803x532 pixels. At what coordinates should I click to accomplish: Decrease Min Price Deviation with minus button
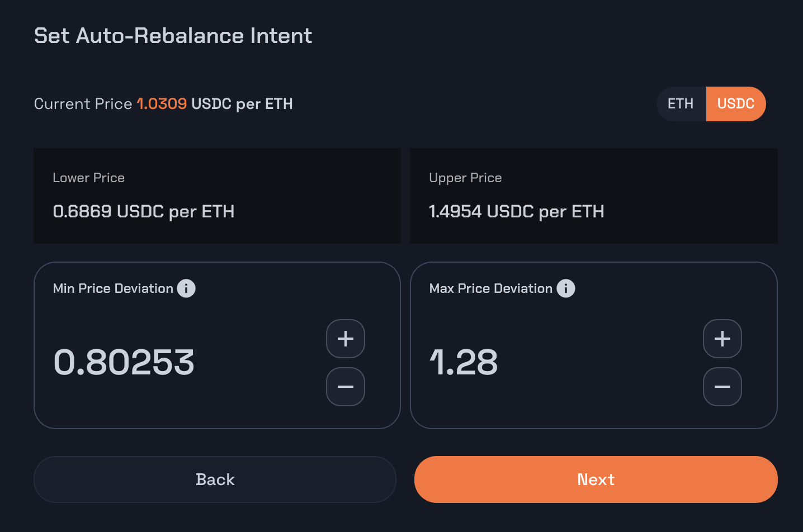(346, 387)
